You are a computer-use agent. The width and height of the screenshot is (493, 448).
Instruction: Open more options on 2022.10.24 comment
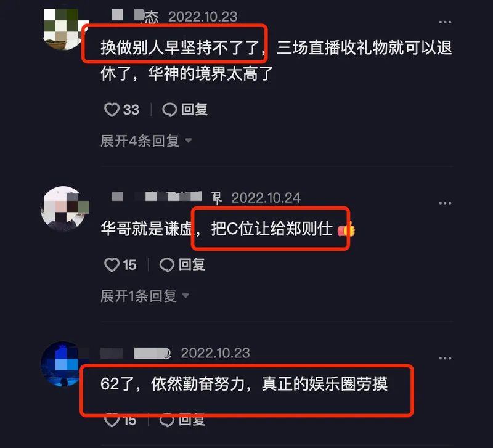[445, 203]
